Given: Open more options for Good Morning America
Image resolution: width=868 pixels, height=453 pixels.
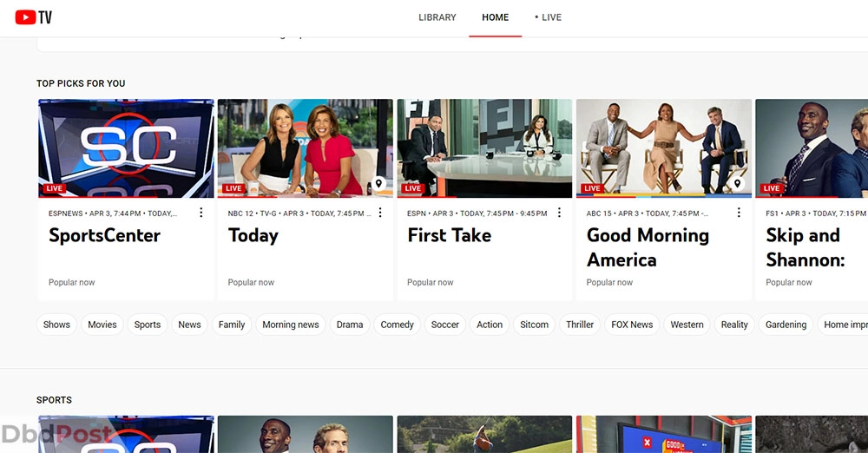Looking at the screenshot, I should click(x=739, y=213).
